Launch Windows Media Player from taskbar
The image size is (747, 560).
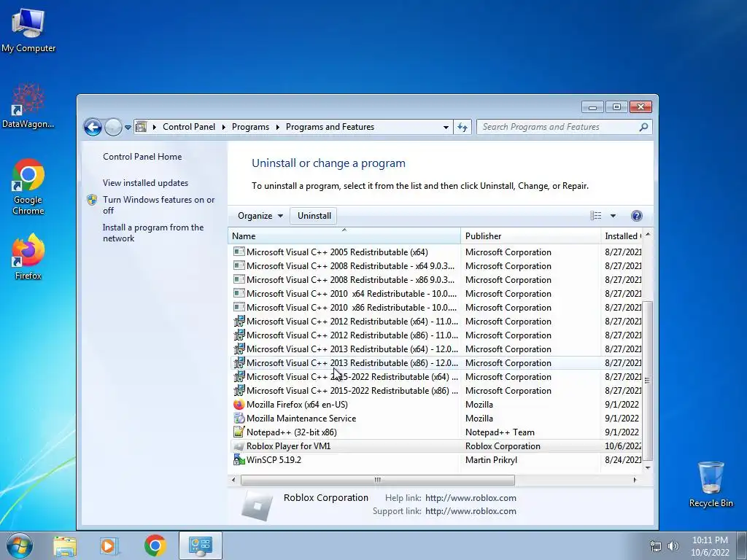109,545
